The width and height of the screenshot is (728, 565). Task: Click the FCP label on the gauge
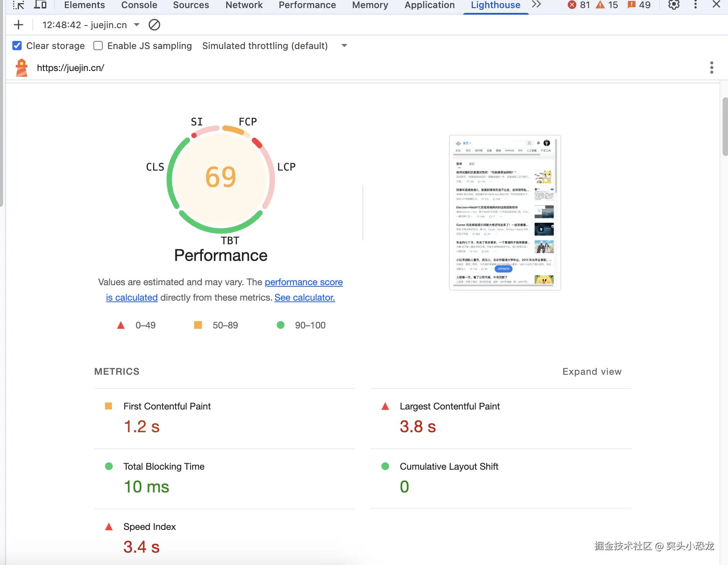248,122
